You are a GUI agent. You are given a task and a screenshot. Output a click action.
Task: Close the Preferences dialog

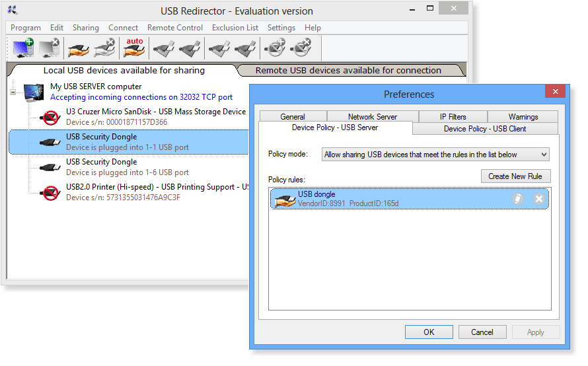click(x=556, y=91)
